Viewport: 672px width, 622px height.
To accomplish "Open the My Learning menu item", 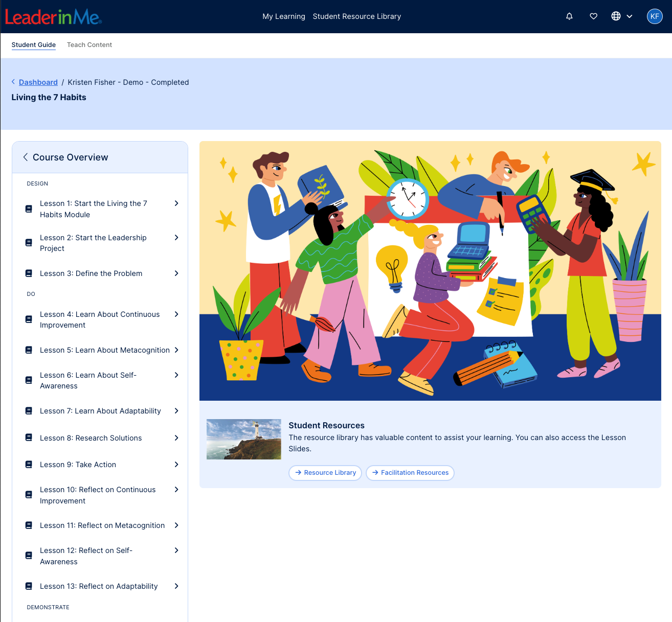I will [284, 16].
